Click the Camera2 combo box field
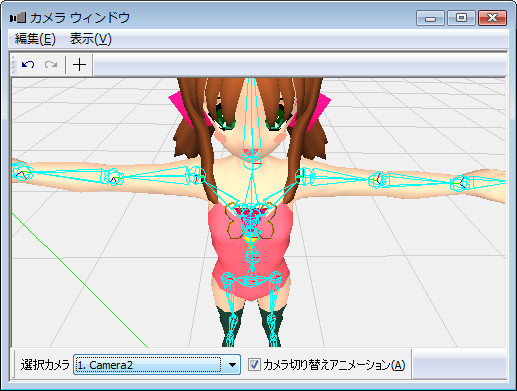 coord(157,365)
